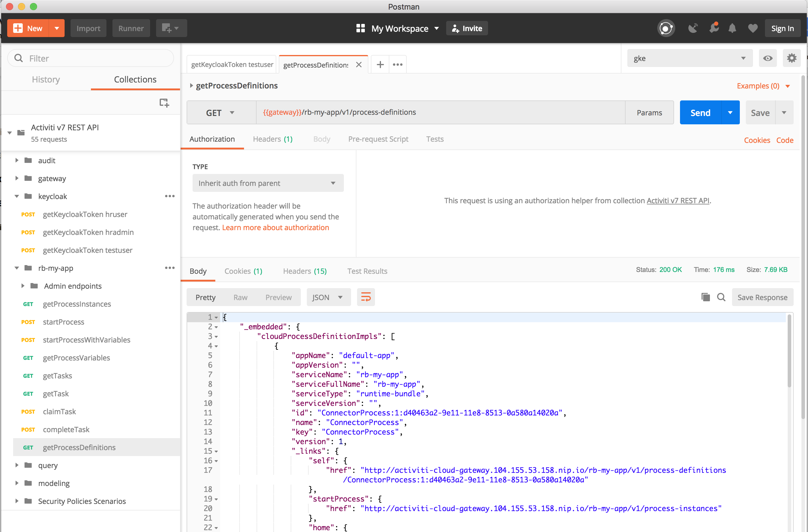This screenshot has height=532, width=808.
Task: Expand the modeling folder
Action: (x=17, y=483)
